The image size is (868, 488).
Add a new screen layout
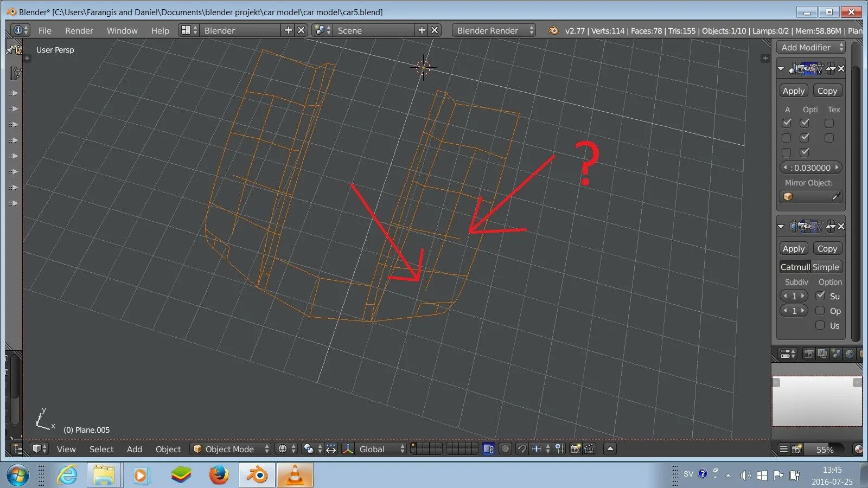(289, 30)
